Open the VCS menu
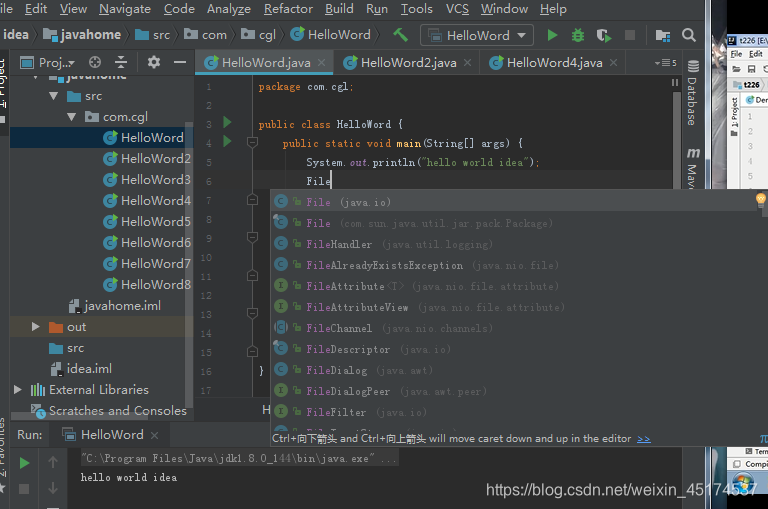 pyautogui.click(x=457, y=9)
